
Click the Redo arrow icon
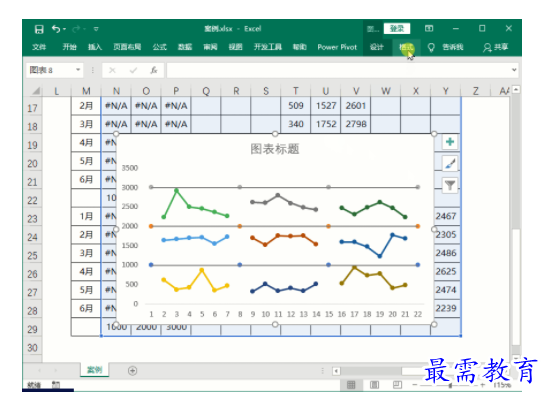click(x=76, y=29)
